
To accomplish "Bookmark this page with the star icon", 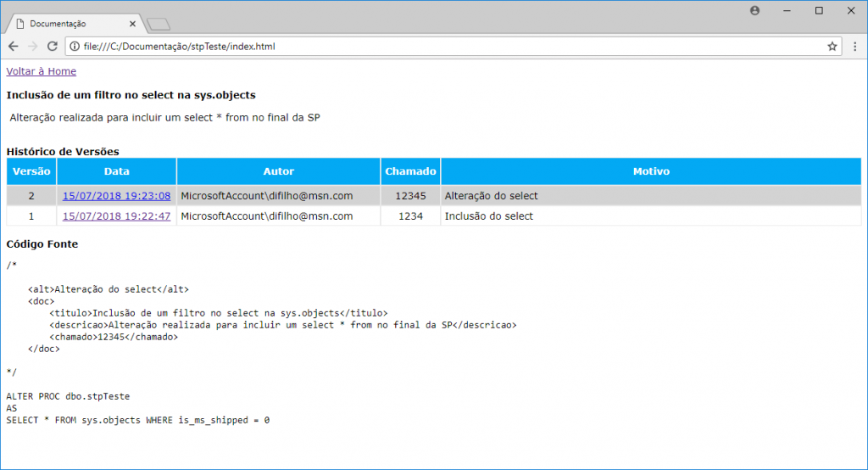I will tap(832, 47).
